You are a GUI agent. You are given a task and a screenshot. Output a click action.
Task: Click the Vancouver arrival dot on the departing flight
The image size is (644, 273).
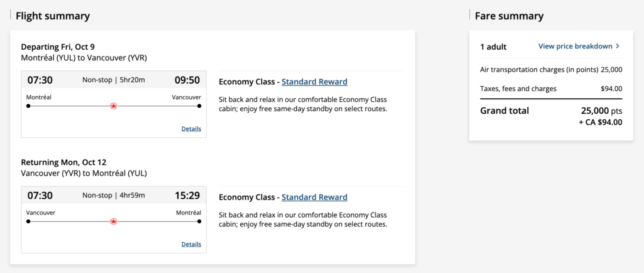199,106
